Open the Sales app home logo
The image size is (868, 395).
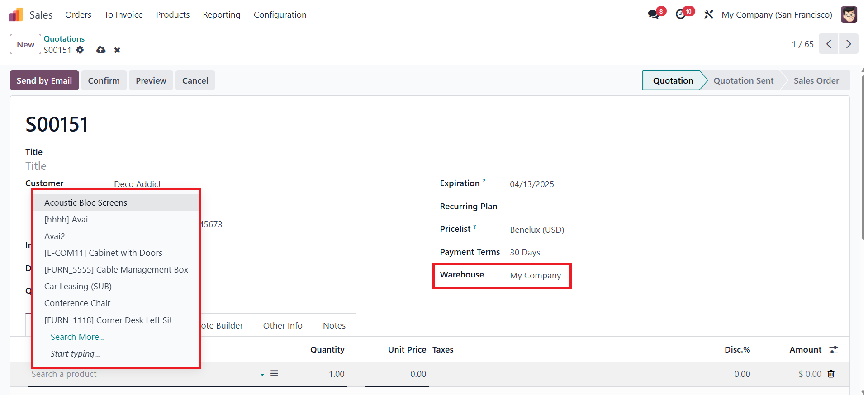point(16,15)
